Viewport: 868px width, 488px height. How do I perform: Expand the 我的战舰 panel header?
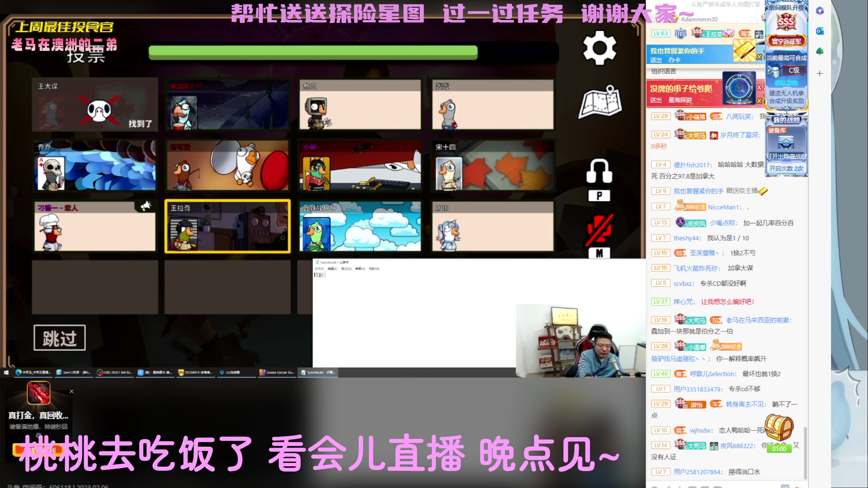(787, 119)
